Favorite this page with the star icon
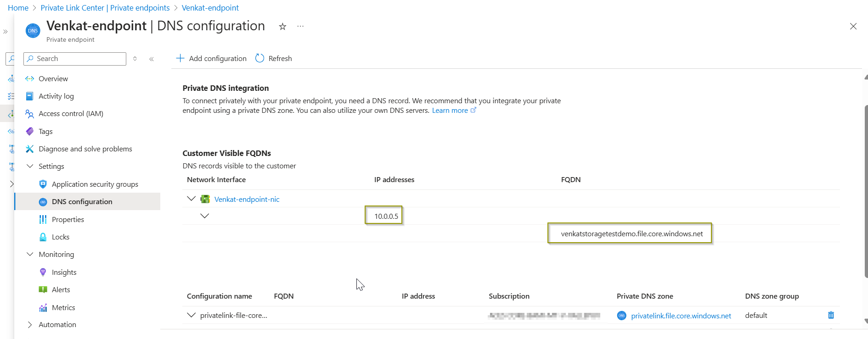868x339 pixels. pos(282,27)
